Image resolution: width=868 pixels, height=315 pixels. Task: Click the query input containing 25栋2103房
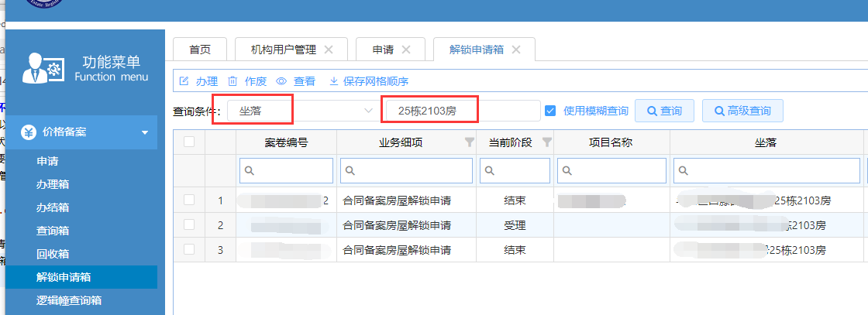point(462,111)
